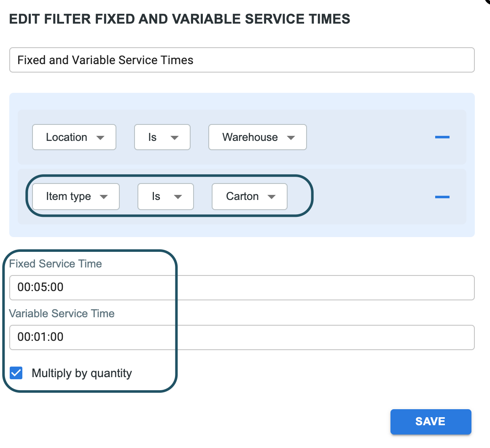Open the Is operator dropdown beside Location
The height and width of the screenshot is (448, 490).
tap(162, 137)
